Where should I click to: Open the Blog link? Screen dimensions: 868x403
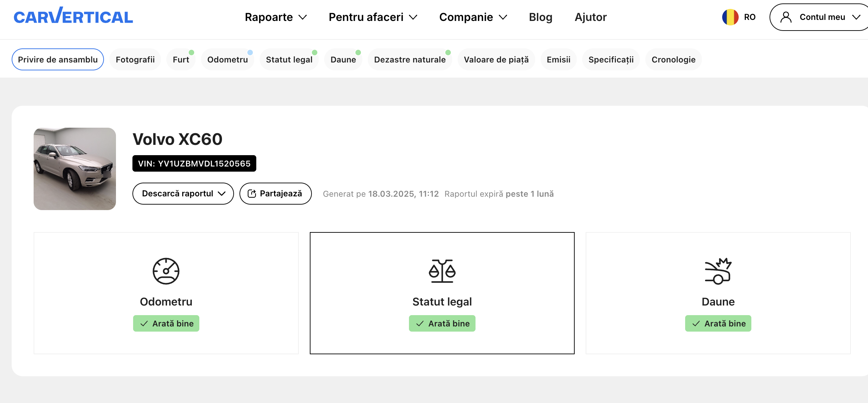pyautogui.click(x=541, y=17)
